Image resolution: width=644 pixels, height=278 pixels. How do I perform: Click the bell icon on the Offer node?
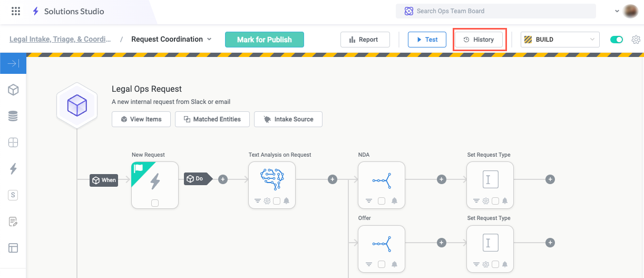[394, 264]
